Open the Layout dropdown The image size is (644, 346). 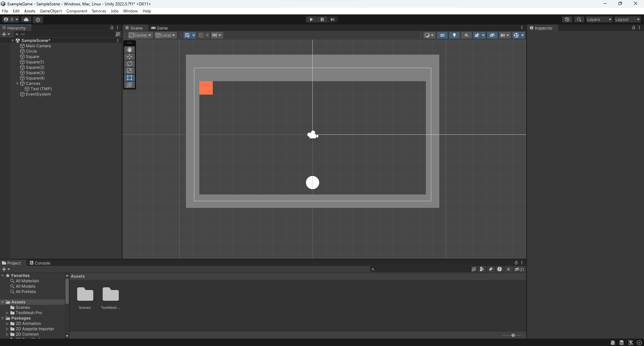(x=627, y=19)
